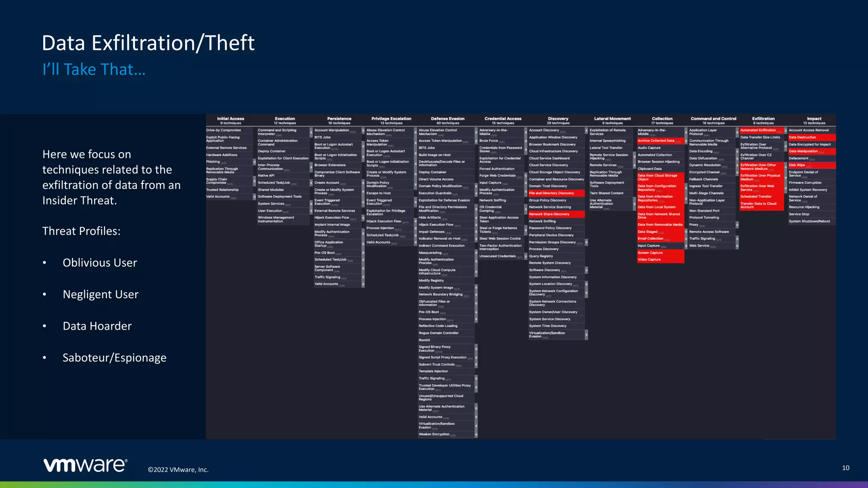Select Rogue Domain Controller technique
This screenshot has height=488, width=868.
(x=446, y=333)
